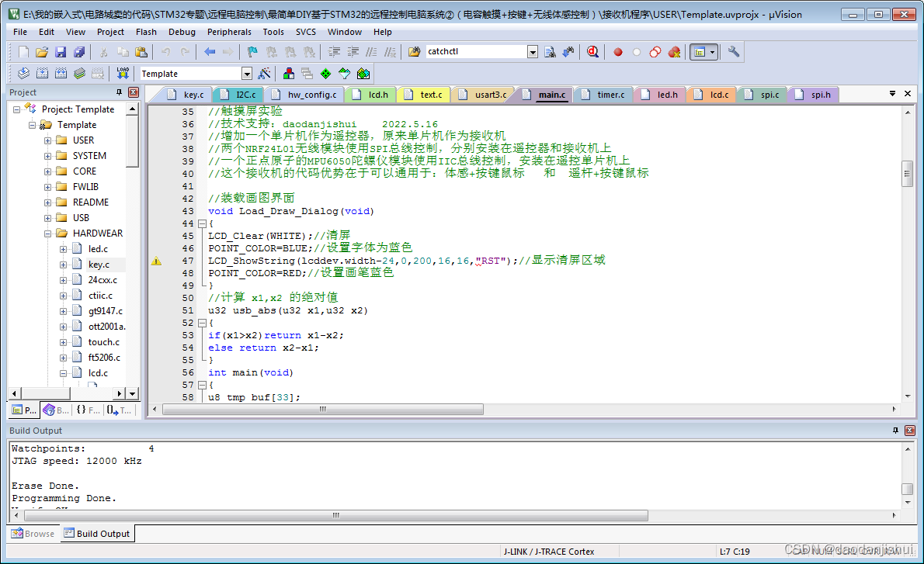Viewport: 924px width, 564px height.
Task: Manage project items colored blocks icon
Action: coord(289,74)
